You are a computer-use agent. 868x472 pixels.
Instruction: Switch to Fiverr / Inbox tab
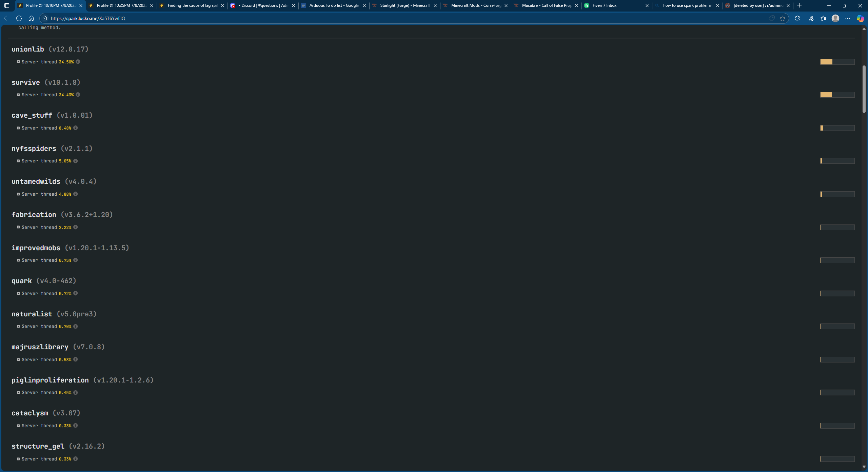[617, 5]
